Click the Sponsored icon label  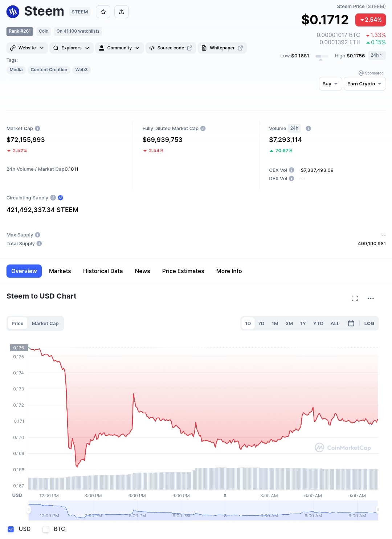coord(371,73)
